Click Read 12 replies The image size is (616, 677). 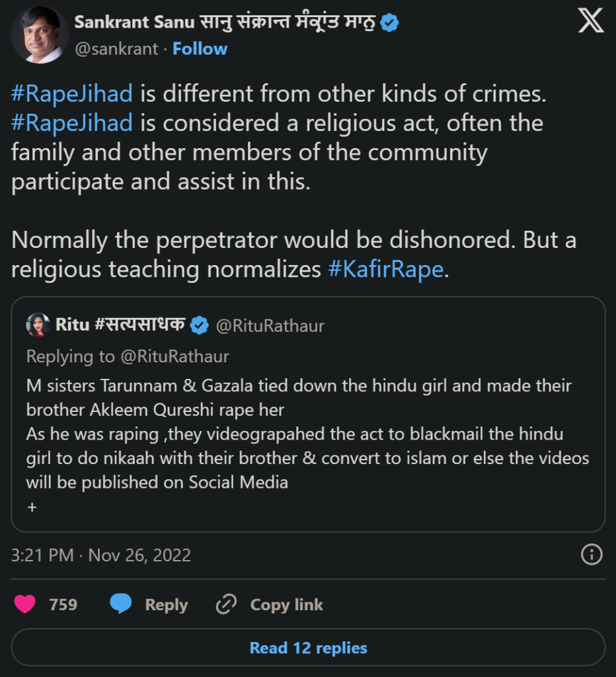308,648
